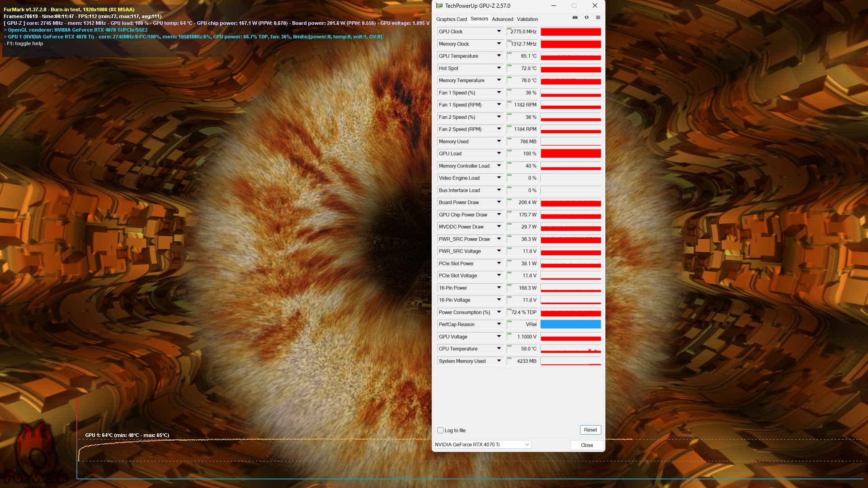
Task: Open the Memory Temperature sensor dropdown
Action: [499, 80]
